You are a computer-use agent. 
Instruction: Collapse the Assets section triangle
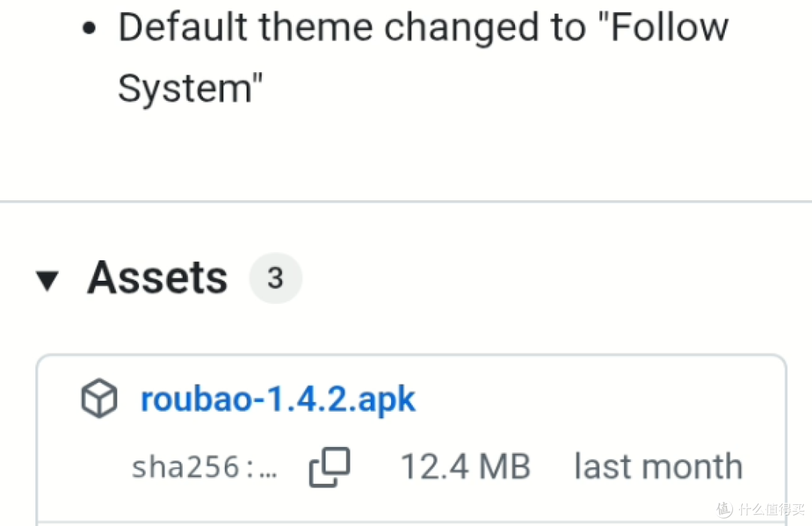tap(47, 281)
